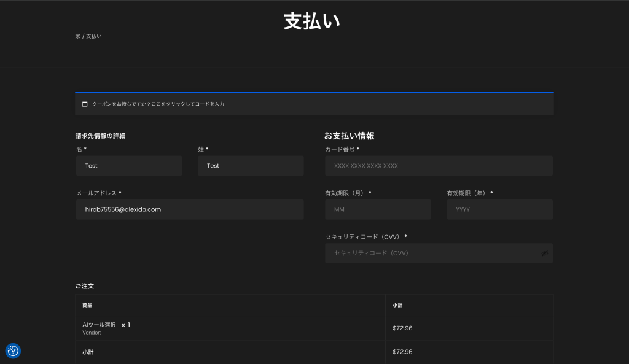Toggle CVV visibility eye icon
The height and width of the screenshot is (364, 629).
tap(544, 253)
